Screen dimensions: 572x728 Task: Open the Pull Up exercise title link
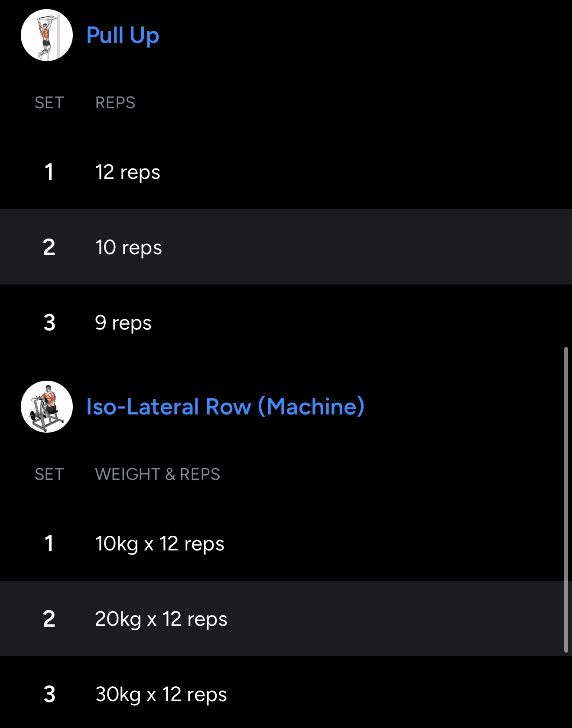pos(123,35)
